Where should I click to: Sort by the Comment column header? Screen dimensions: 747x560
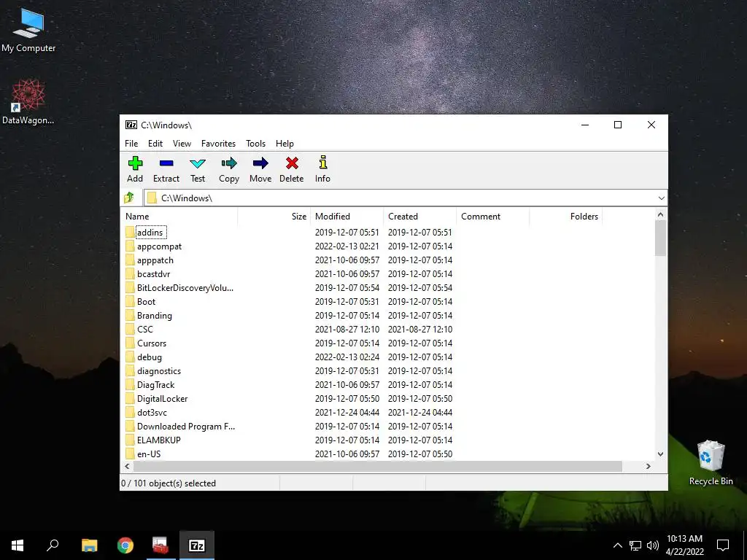click(492, 216)
